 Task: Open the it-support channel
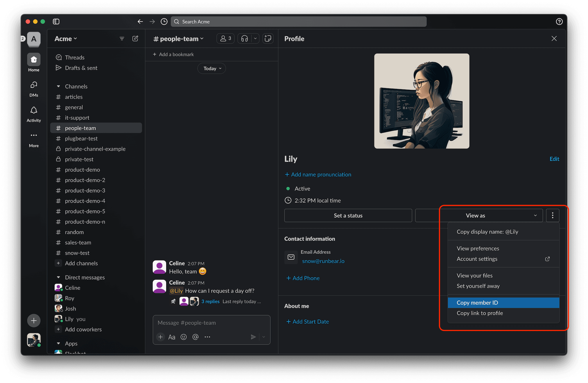(x=96, y=118)
